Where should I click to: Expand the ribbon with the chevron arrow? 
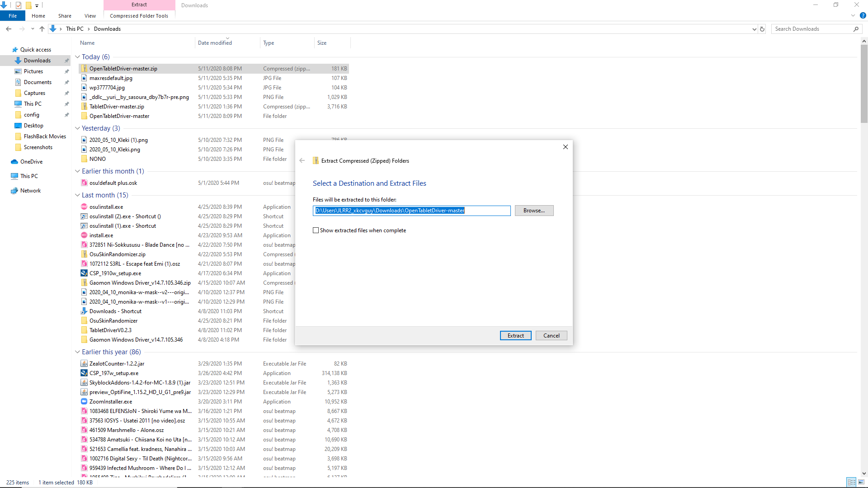(x=853, y=15)
